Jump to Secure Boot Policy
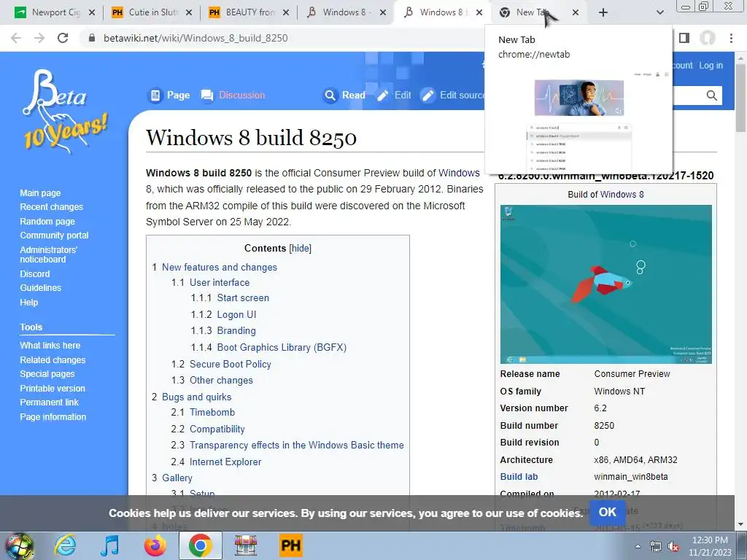 (x=230, y=364)
